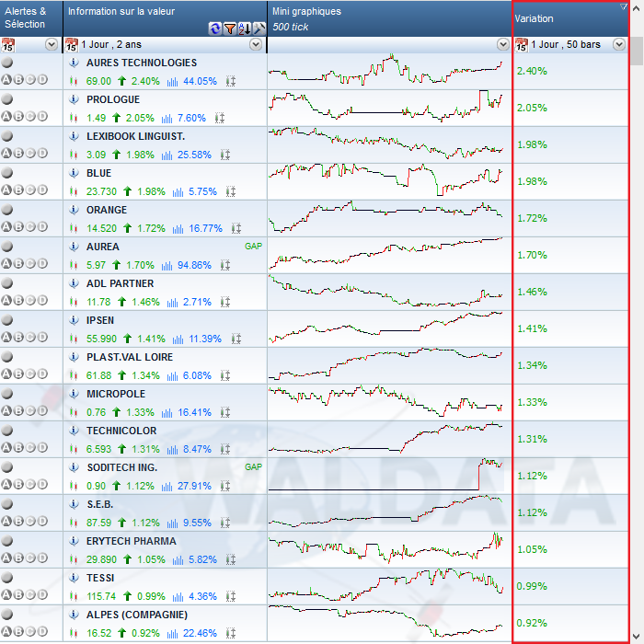The image size is (644, 644).
Task: Click the 115.74 price for TESSI
Action: pyautogui.click(x=101, y=596)
